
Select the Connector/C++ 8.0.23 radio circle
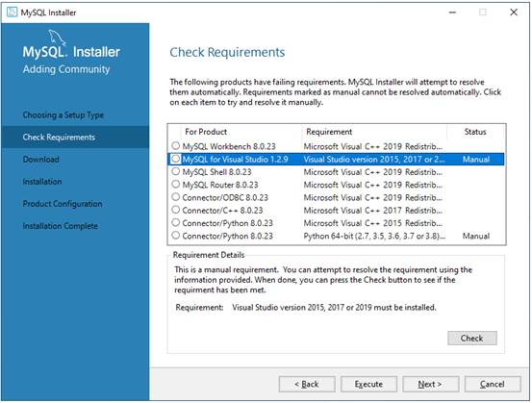(x=175, y=210)
